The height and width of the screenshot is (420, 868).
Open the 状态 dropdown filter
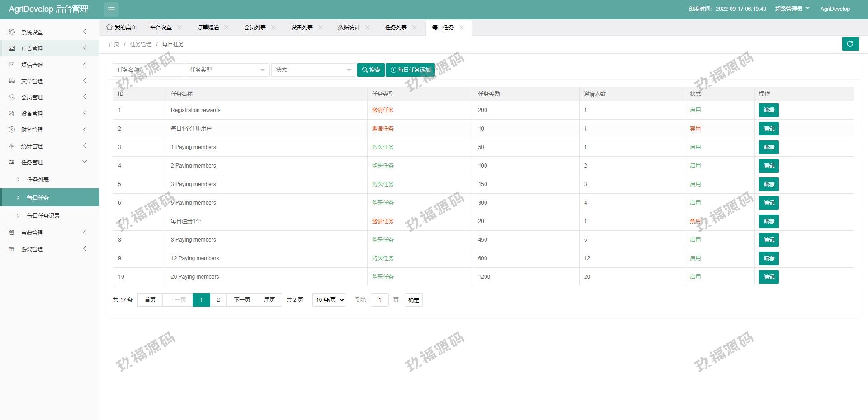pos(313,70)
